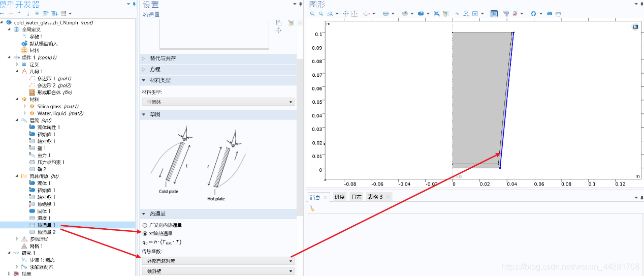Expand the override and contribution section
Screen dimensions: 644x276
click(x=143, y=58)
